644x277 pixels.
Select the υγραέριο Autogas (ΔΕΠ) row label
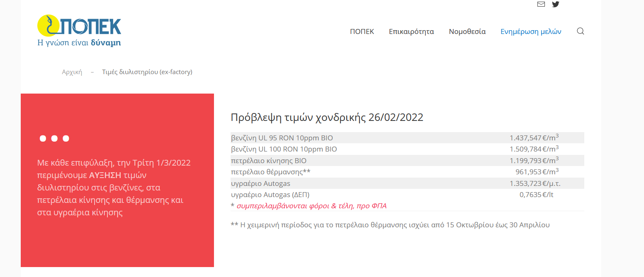coord(270,195)
